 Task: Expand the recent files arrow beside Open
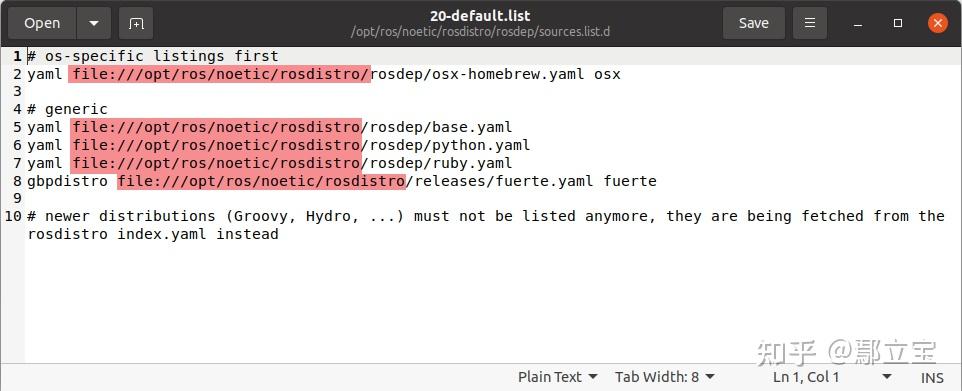tap(93, 23)
